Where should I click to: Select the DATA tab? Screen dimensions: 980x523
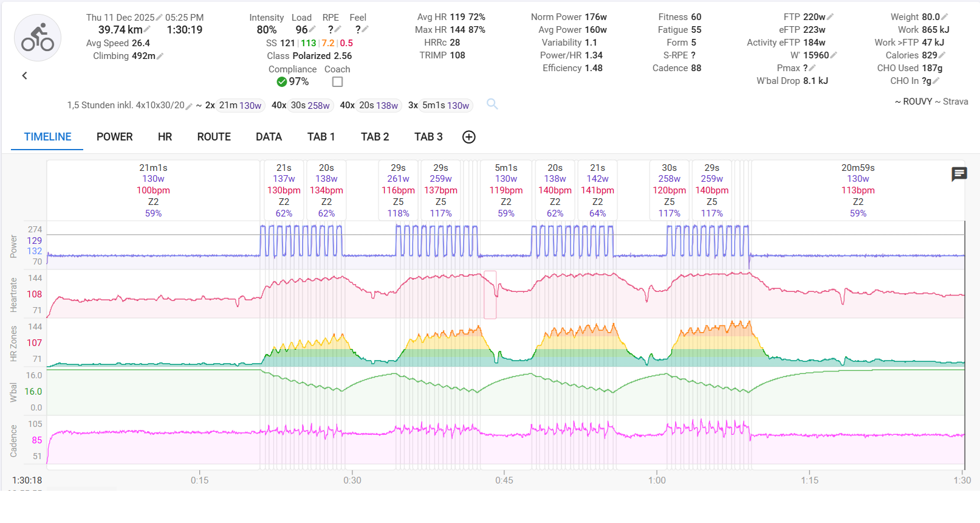click(x=269, y=137)
